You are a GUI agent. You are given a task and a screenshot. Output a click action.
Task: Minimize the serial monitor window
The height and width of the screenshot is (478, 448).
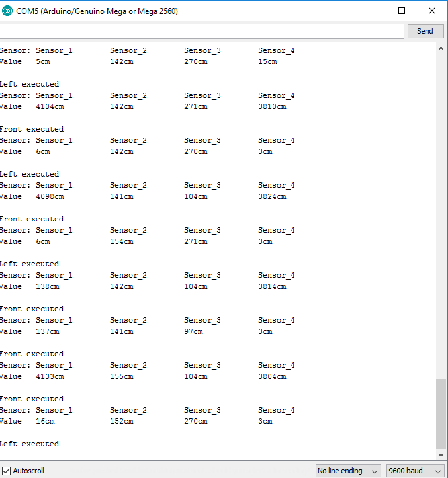tap(372, 11)
